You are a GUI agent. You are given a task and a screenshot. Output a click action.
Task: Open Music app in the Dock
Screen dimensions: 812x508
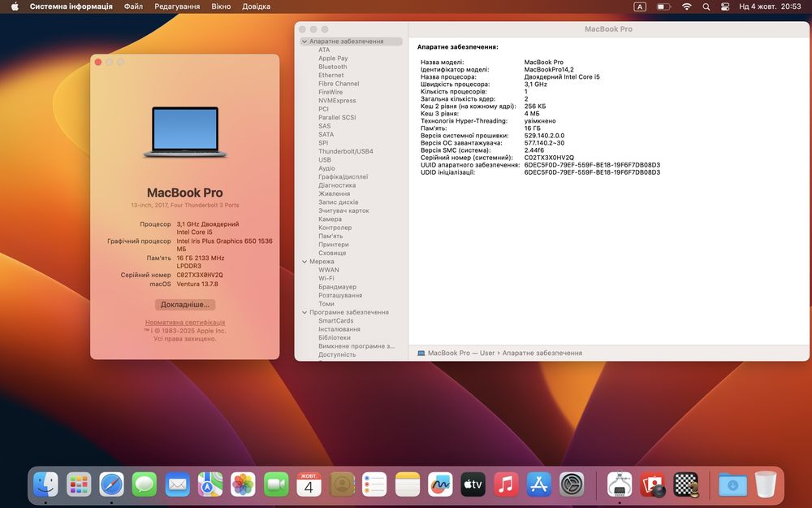(x=506, y=484)
